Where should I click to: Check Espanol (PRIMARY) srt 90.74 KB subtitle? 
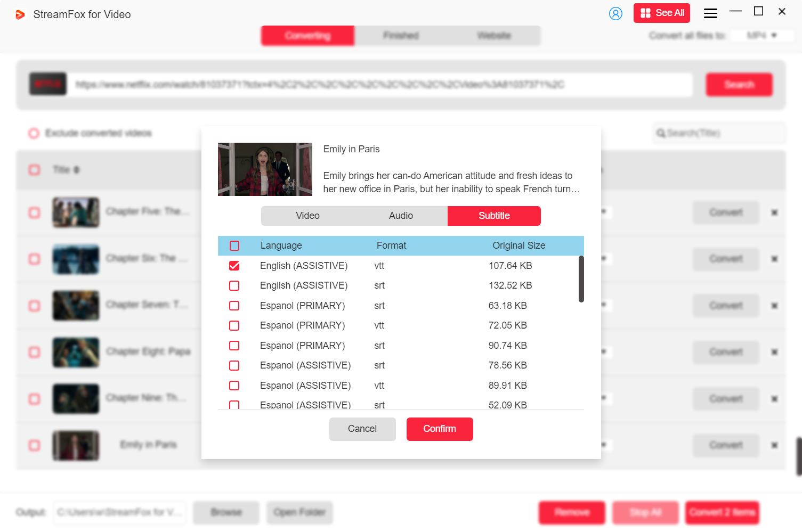pyautogui.click(x=234, y=346)
